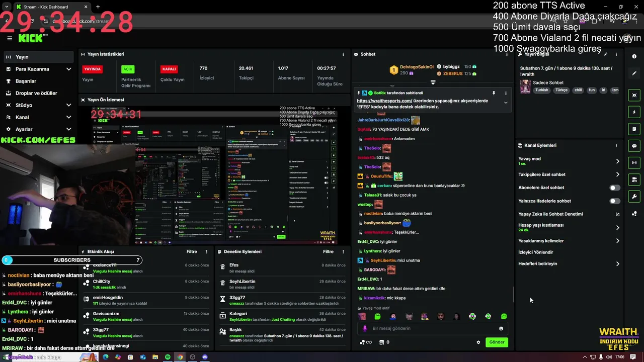Click the Gönder send button
The height and width of the screenshot is (362, 644).
497,342
